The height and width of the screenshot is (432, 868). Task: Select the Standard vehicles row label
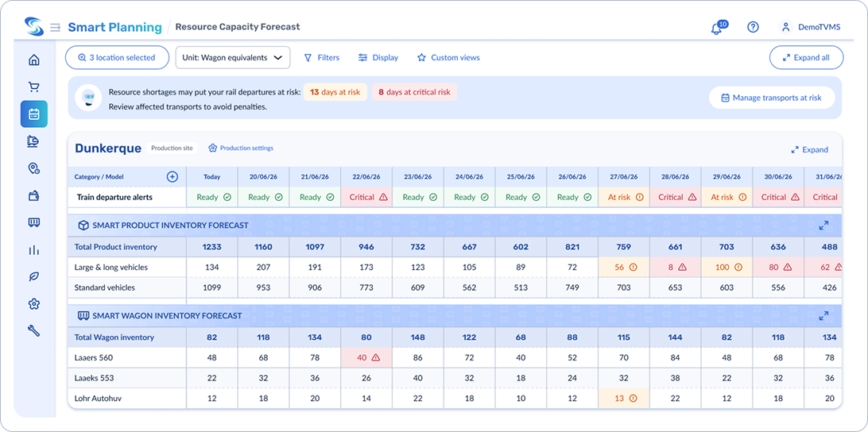(x=105, y=287)
